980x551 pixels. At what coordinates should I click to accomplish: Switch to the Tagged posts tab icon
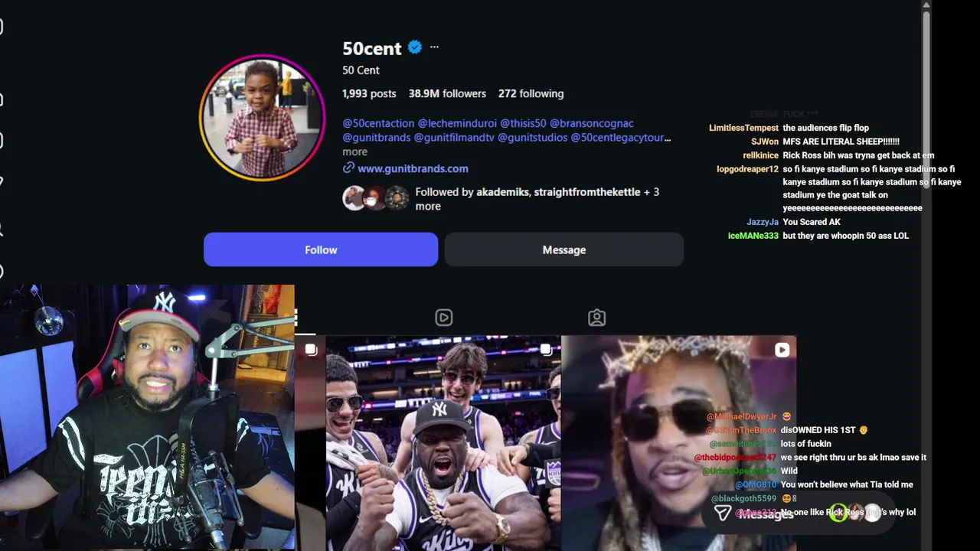596,318
